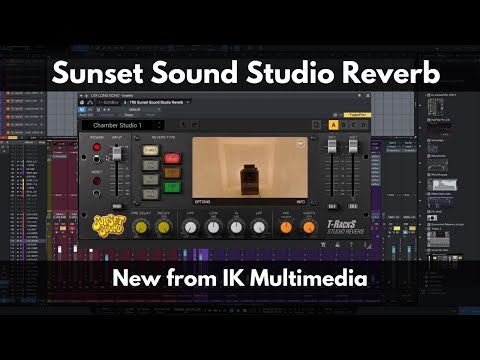
Task: Click the Width orange knob
Action: coord(309,228)
